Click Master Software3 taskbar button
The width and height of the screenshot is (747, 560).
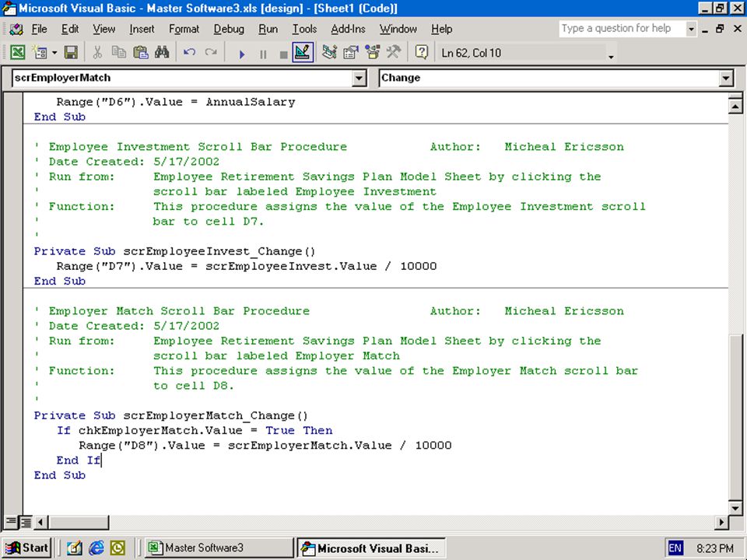tap(219, 548)
